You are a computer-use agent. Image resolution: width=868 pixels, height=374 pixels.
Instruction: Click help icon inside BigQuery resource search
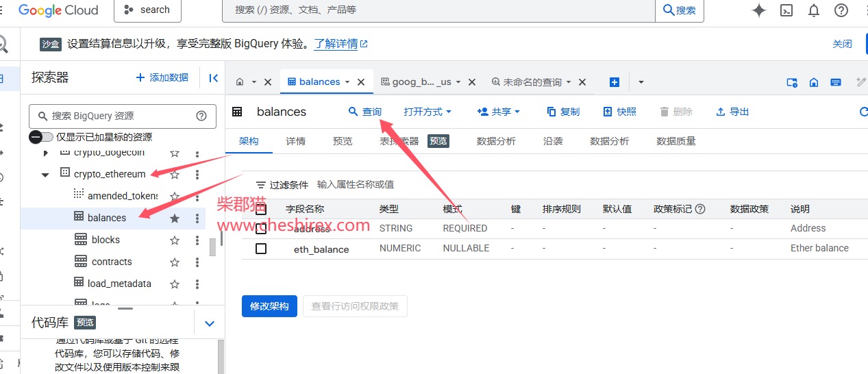[x=201, y=116]
